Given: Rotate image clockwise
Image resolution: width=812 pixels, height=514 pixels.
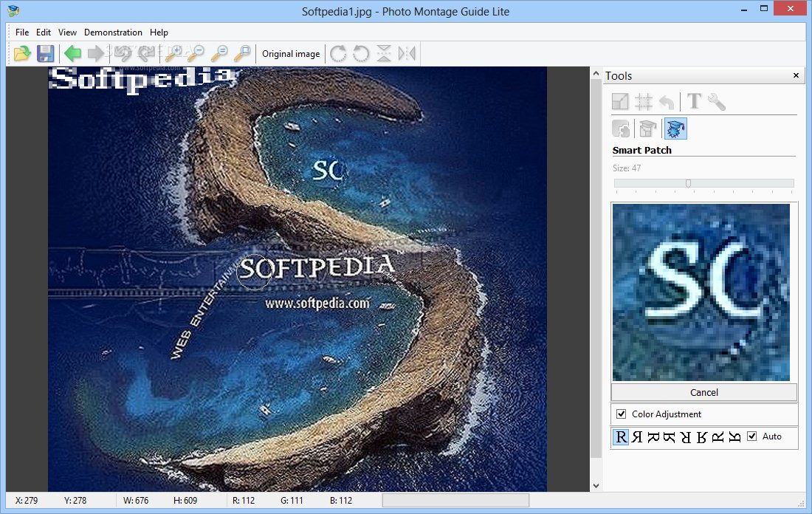Looking at the screenshot, I should click(x=338, y=53).
